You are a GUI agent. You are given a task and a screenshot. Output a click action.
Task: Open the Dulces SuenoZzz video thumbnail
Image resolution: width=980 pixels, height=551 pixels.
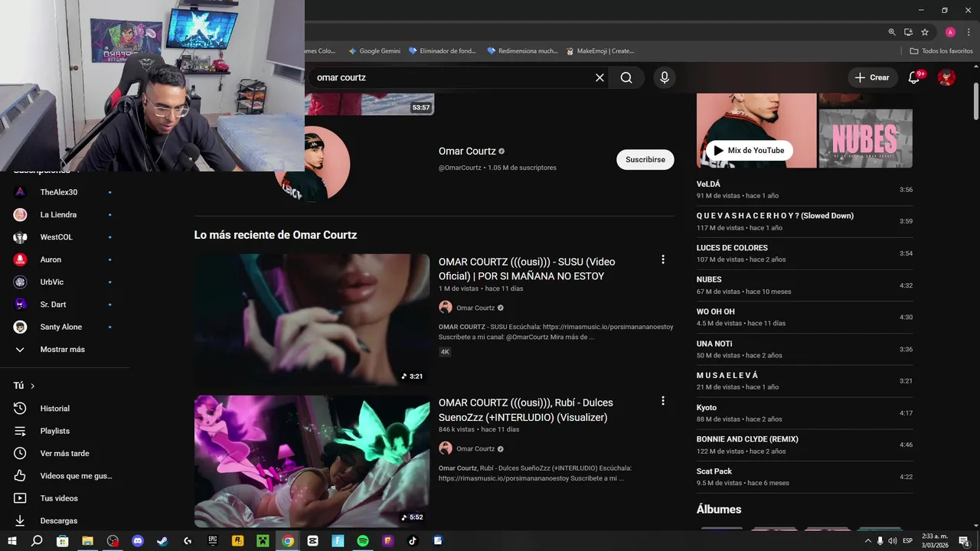tap(312, 461)
